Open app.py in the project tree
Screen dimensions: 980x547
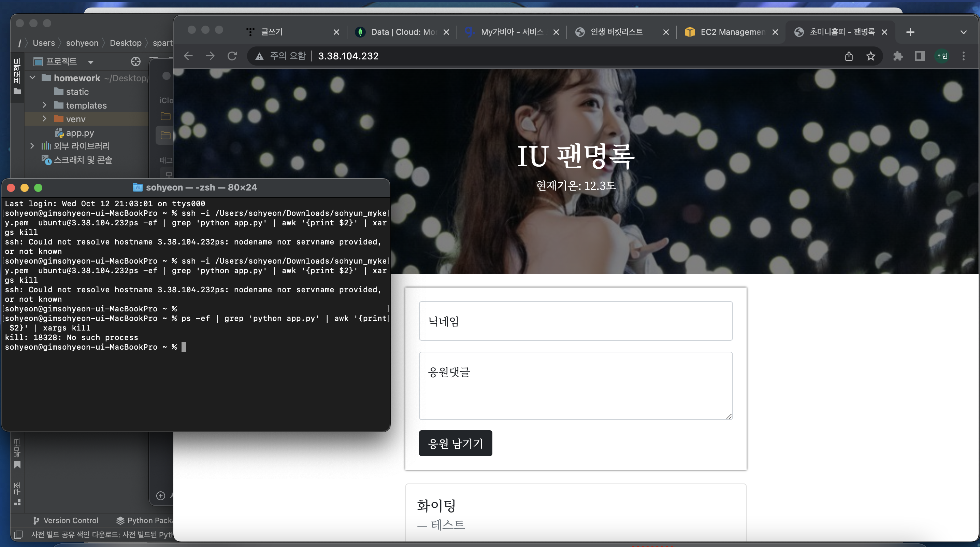pos(80,133)
